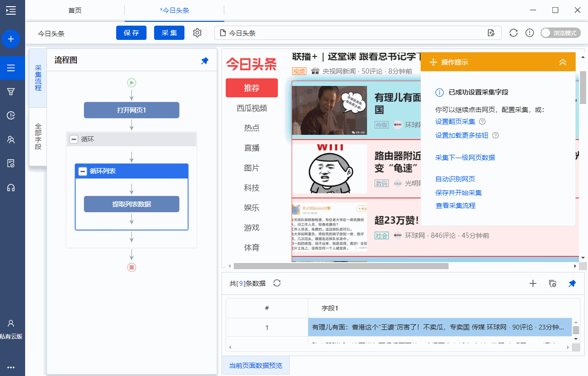
Task: Click the green start node in flowchart
Action: pos(132,83)
